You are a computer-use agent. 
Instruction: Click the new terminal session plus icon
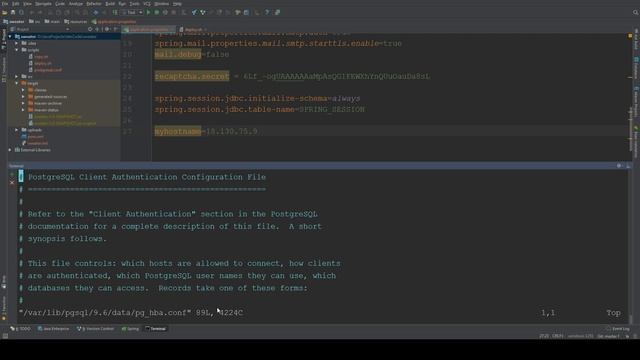coord(12,175)
